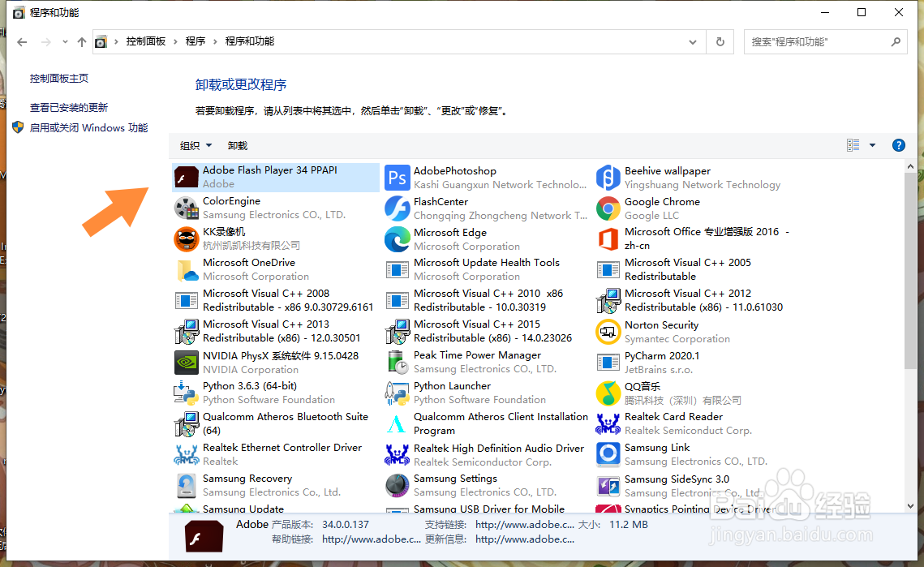924x567 pixels.
Task: Select Microsoft Visual C++ 2015 Redistributable entry
Action: (487, 331)
